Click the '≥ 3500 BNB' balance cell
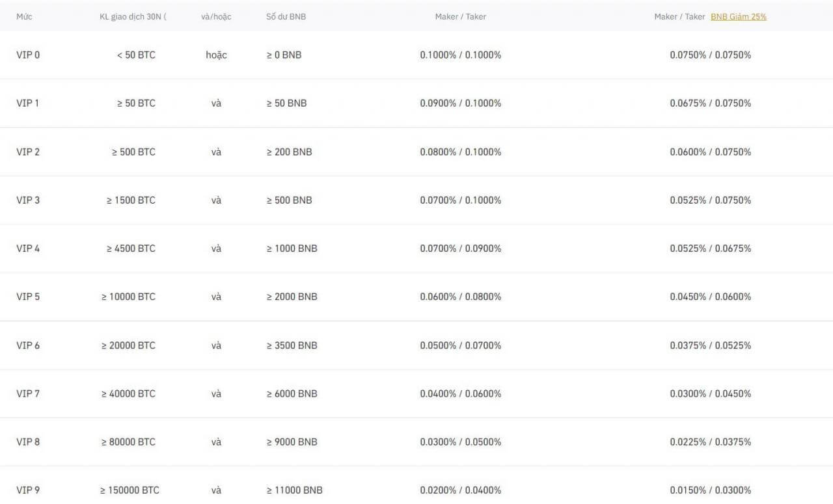Viewport: 833px width, 504px height. pos(292,345)
